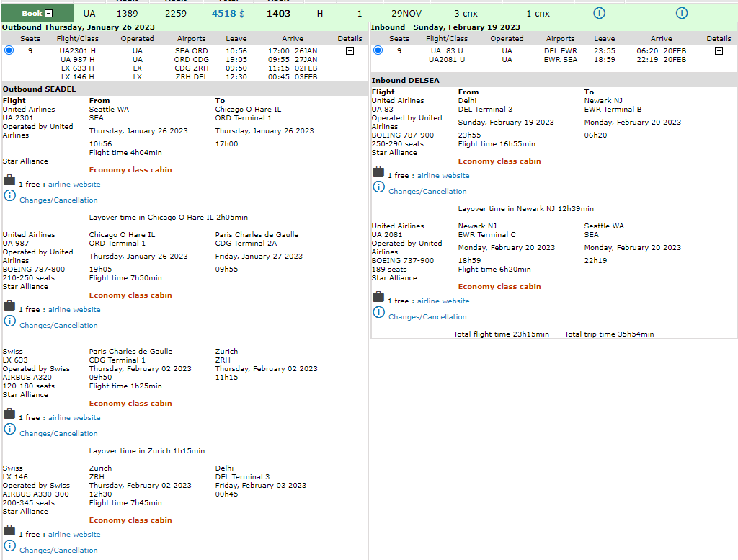Collapse the inbound Details section
The image size is (738, 560).
pos(719,51)
